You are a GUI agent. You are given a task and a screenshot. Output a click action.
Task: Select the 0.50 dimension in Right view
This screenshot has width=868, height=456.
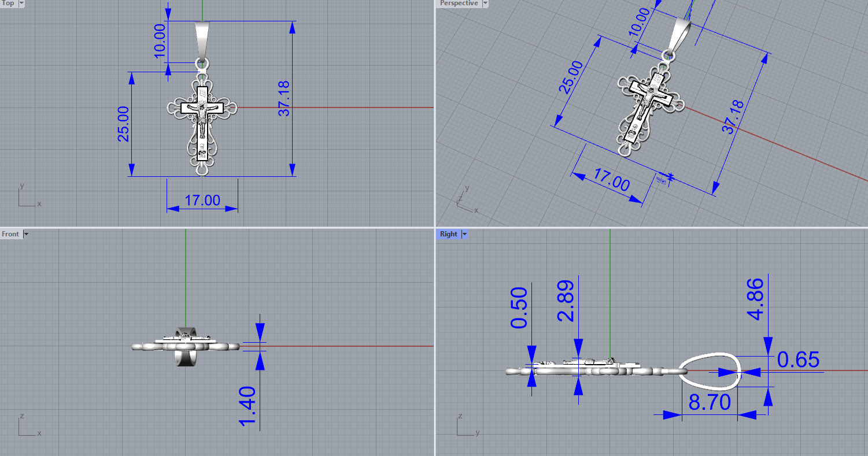click(x=519, y=307)
